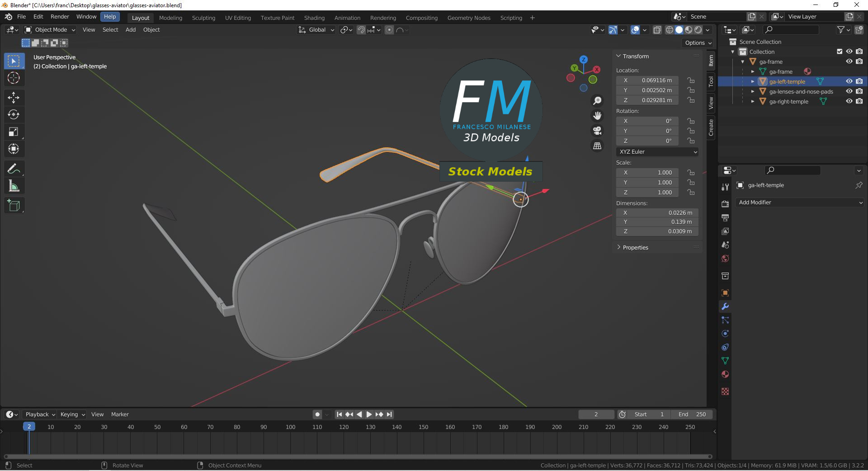Toggle auto keying record button
The height and width of the screenshot is (471, 868).
[317, 414]
